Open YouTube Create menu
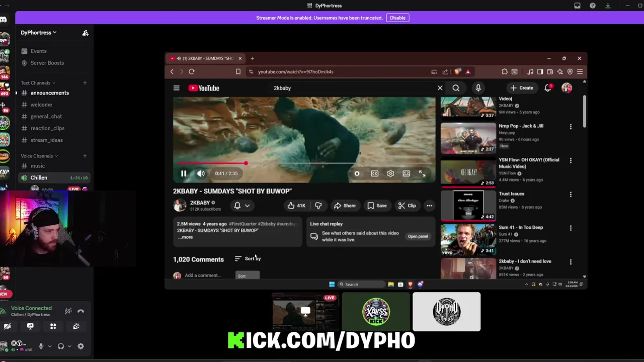This screenshot has height=362, width=644. tap(522, 88)
